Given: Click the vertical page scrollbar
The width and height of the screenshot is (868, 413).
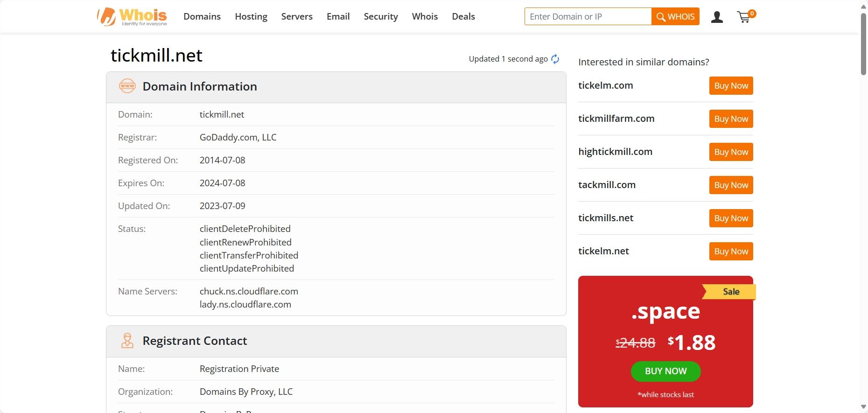Looking at the screenshot, I should point(863,44).
